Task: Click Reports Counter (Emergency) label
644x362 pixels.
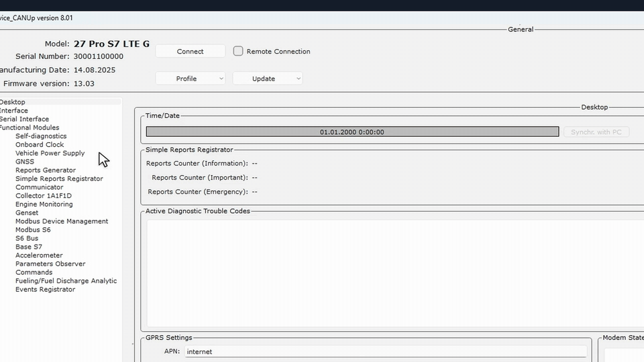Action: coord(198,192)
